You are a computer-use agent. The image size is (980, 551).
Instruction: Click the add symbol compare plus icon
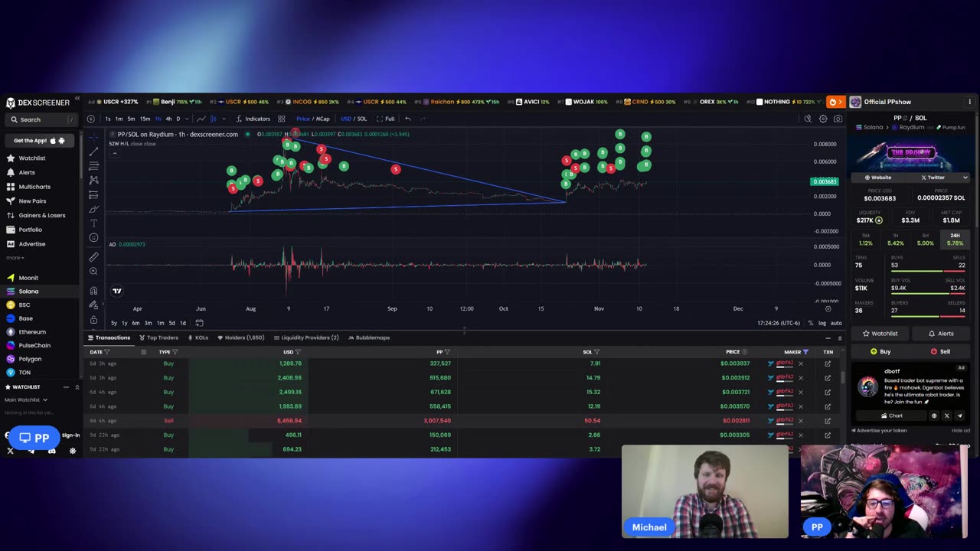point(90,119)
